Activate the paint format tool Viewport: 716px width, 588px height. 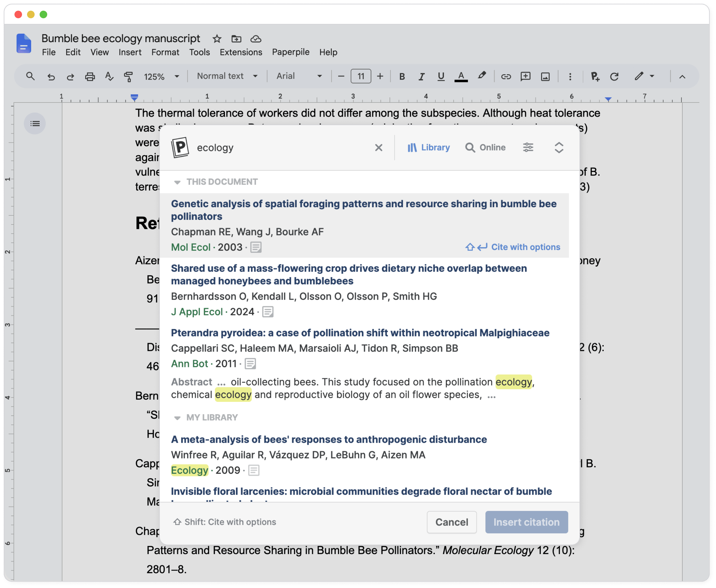click(x=128, y=76)
